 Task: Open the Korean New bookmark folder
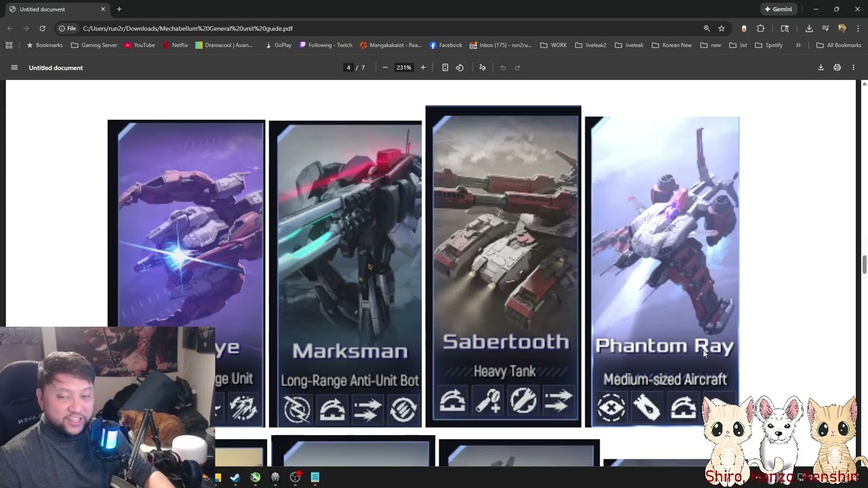click(672, 45)
